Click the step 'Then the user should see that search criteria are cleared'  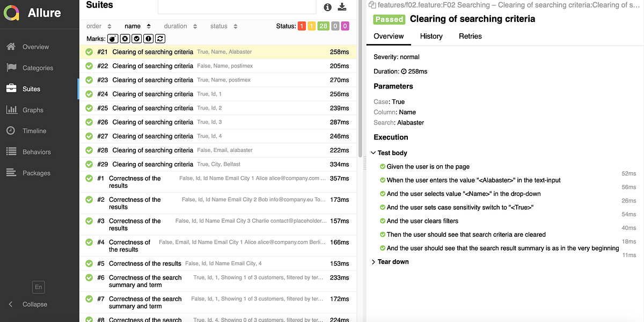(466, 235)
